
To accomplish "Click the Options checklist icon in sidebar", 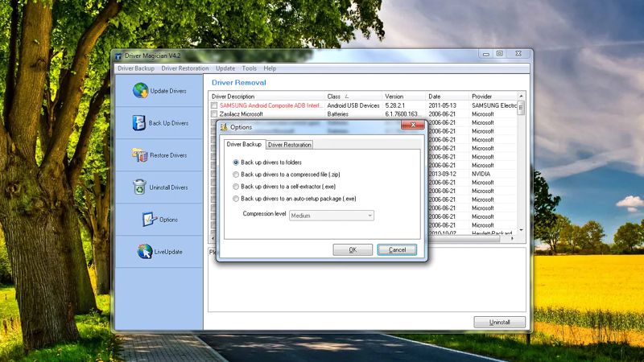I will (x=150, y=219).
